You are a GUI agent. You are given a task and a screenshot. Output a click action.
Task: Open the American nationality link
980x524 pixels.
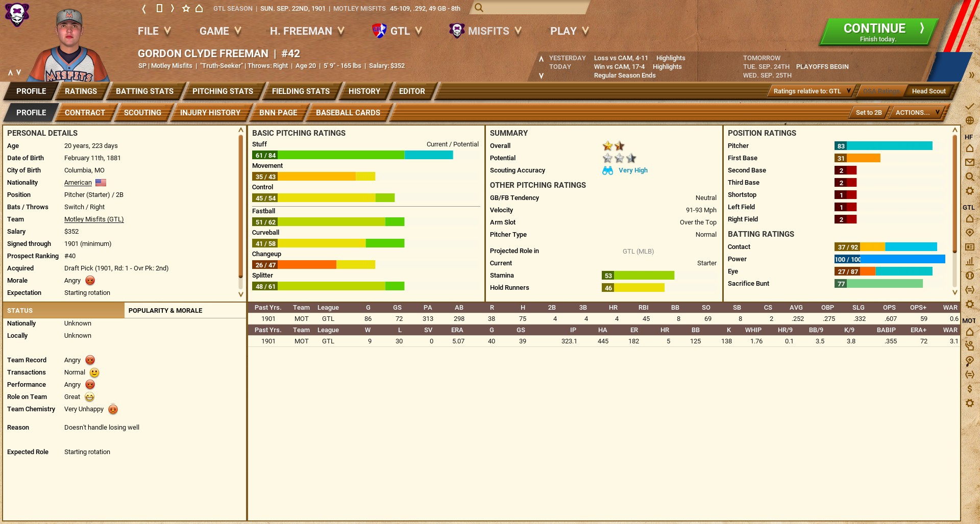pos(78,183)
